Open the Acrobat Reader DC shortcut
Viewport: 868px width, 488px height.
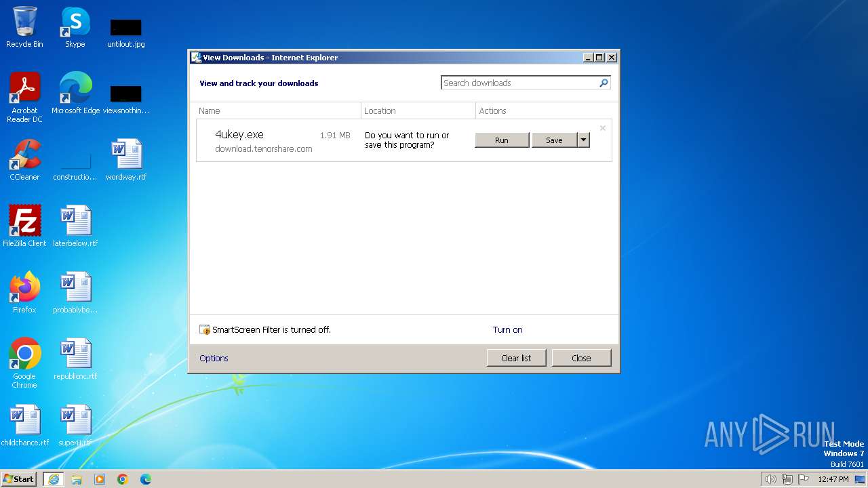click(x=24, y=98)
